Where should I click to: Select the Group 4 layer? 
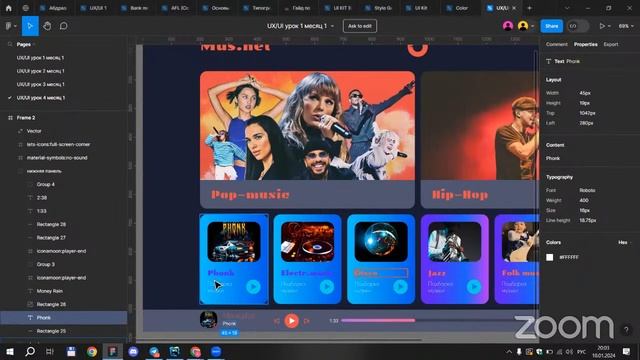[x=46, y=184]
